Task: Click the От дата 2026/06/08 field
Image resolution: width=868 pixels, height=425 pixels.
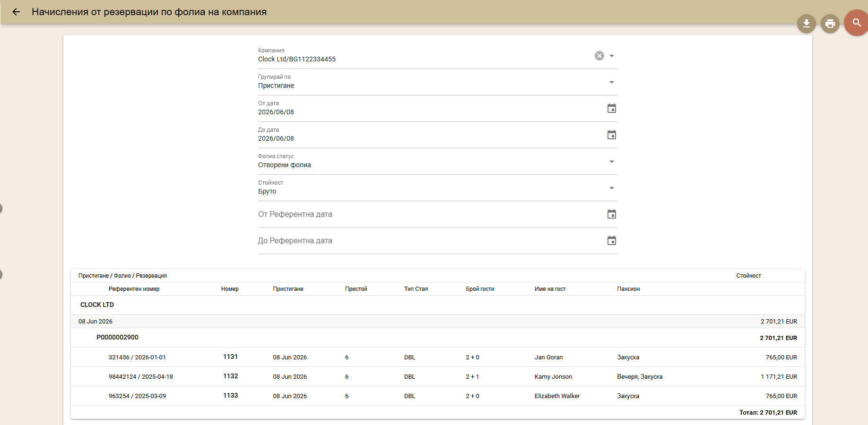Action: [430, 109]
